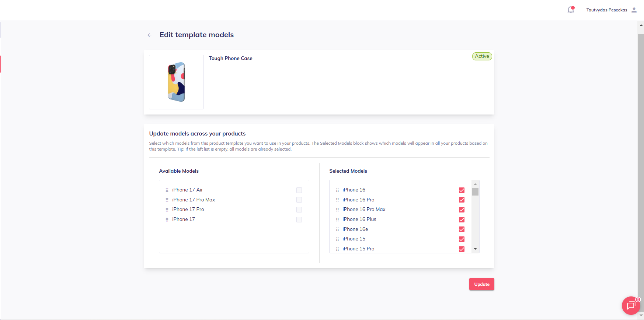Click the page scrollbar up arrow

point(641,25)
